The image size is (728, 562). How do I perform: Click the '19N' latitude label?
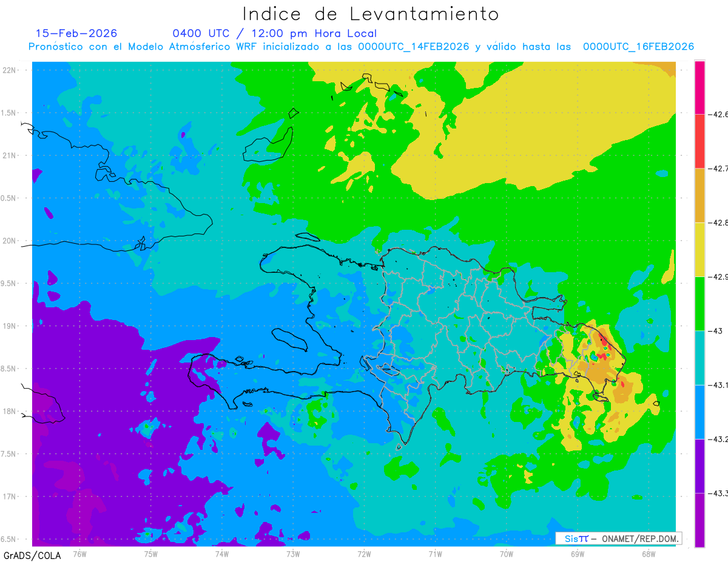(10, 326)
